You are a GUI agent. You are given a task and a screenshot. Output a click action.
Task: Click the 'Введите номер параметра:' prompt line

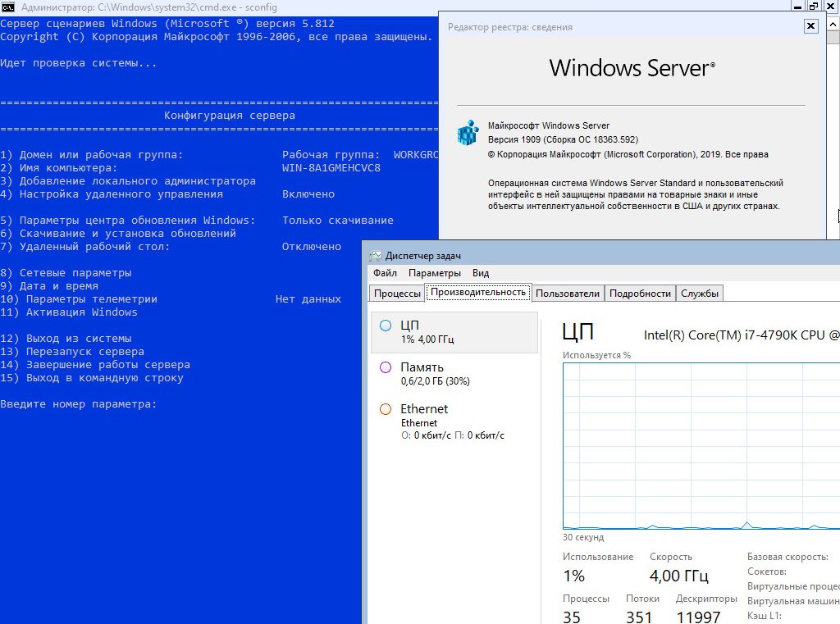(78, 404)
